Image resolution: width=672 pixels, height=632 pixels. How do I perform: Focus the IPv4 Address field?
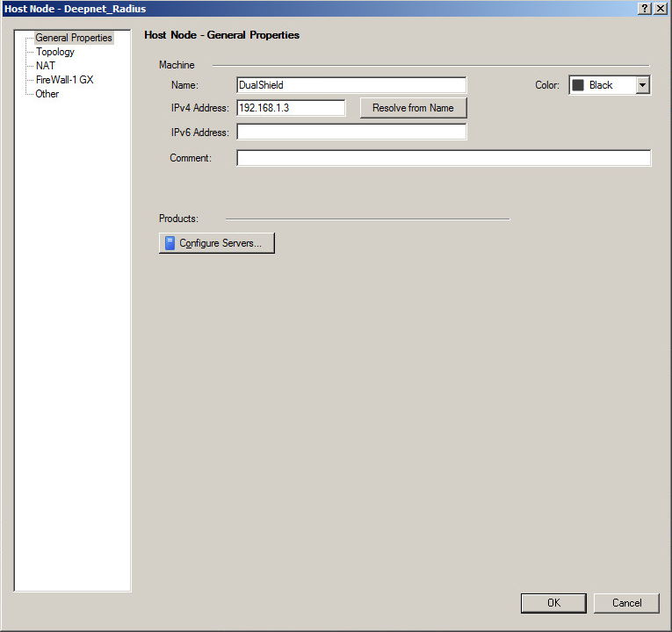(x=291, y=108)
